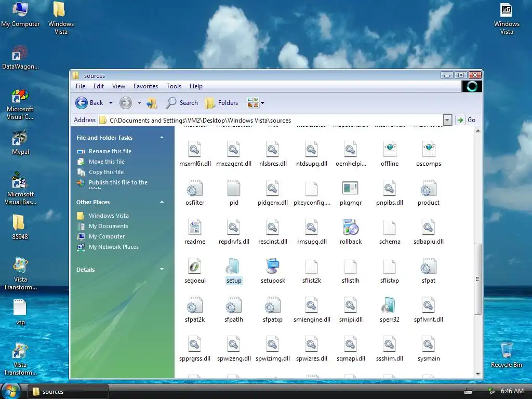Go to My Computer in Other Places
The width and height of the screenshot is (532, 399).
107,236
